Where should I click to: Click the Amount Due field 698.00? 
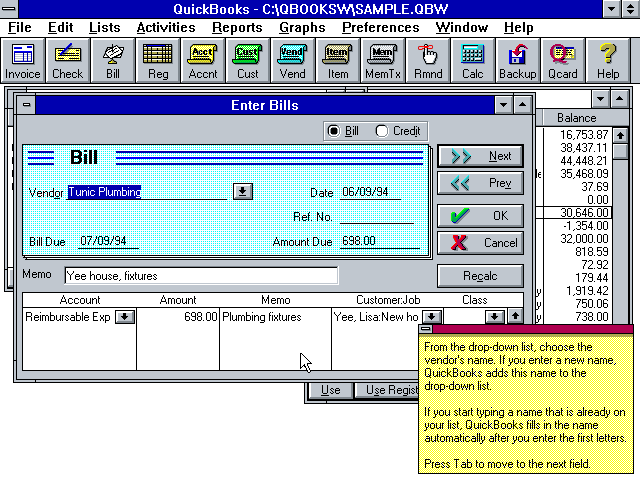(380, 241)
